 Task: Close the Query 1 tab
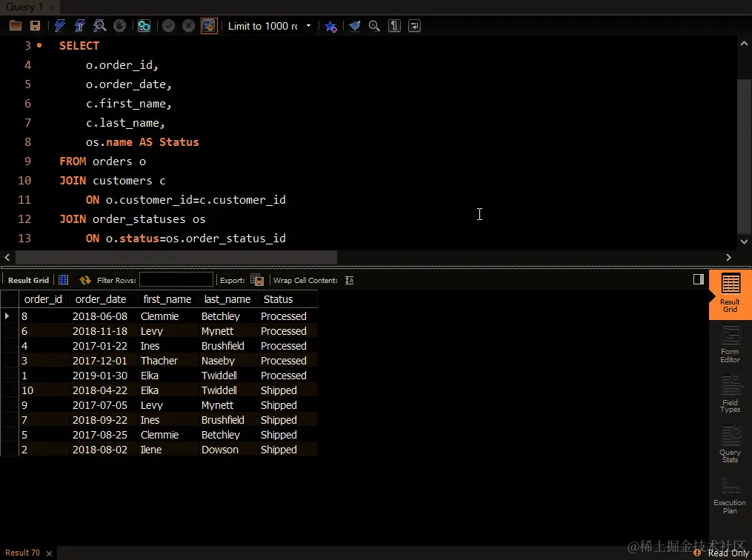(x=52, y=7)
